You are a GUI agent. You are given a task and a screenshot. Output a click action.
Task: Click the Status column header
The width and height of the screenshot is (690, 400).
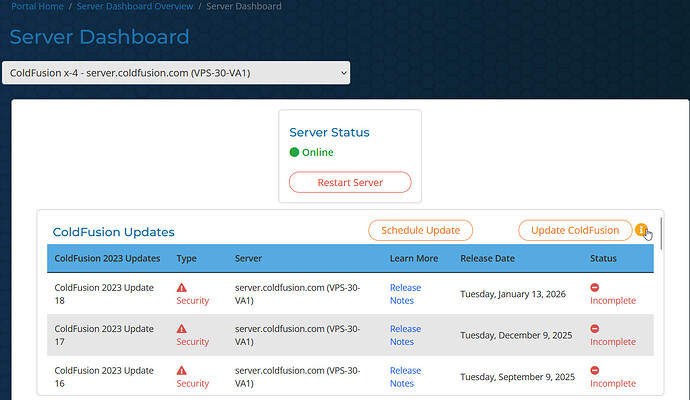603,258
